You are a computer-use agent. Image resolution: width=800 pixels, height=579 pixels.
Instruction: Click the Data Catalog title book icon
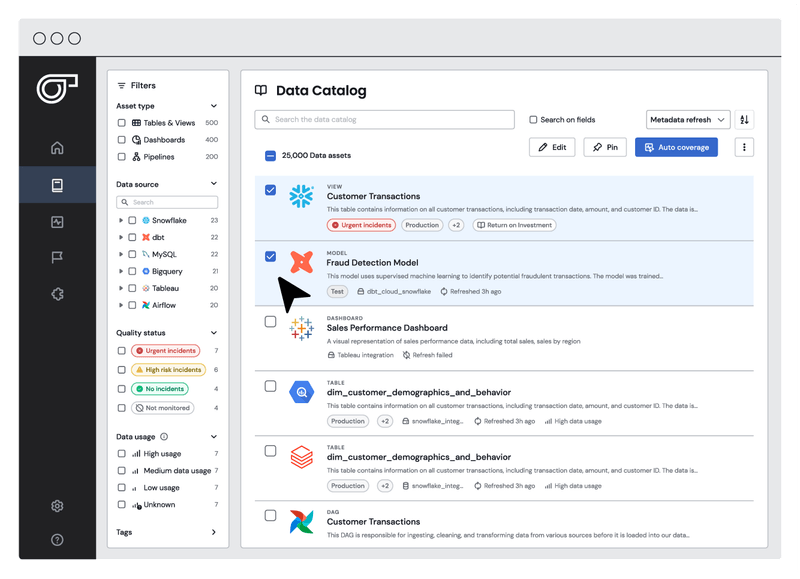(261, 90)
